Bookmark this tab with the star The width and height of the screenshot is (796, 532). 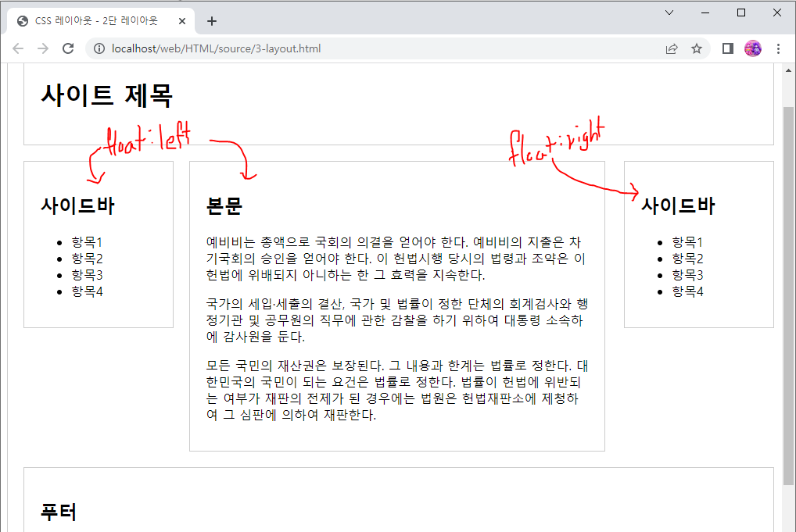click(697, 48)
